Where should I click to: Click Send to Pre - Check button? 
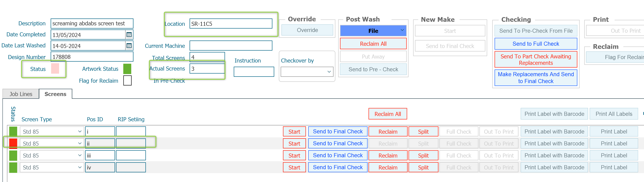pos(373,69)
